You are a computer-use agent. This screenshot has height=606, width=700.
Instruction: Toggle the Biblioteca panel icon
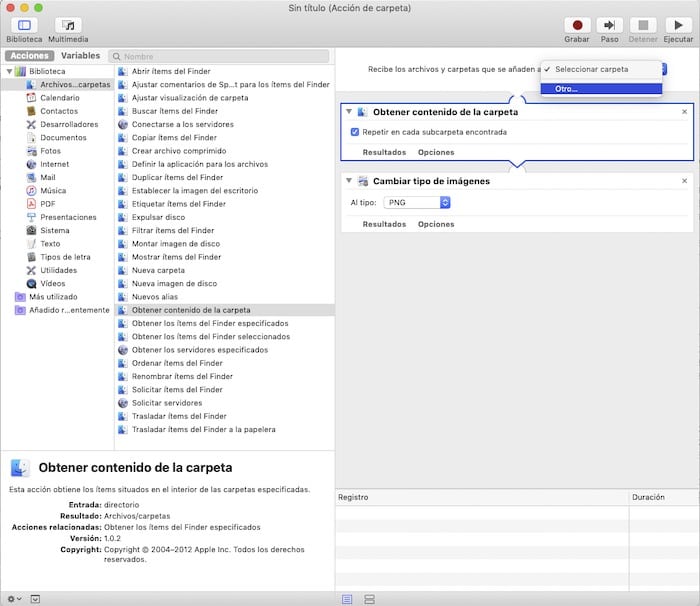pos(24,26)
